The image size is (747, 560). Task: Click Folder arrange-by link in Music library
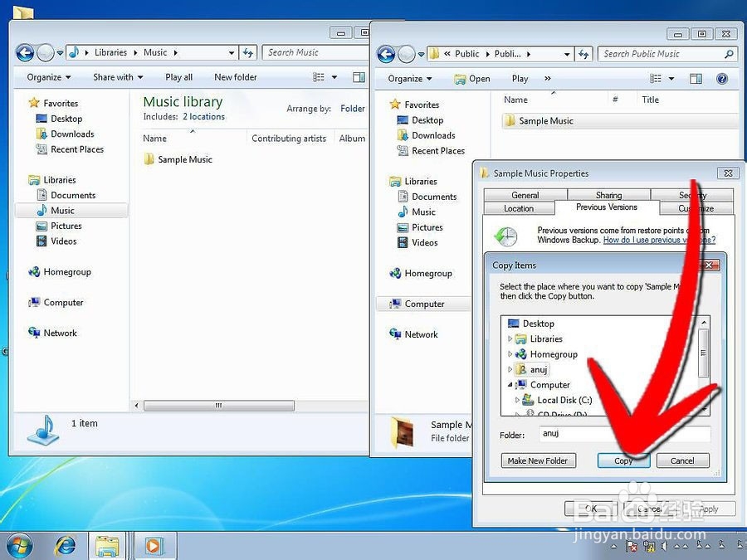(353, 109)
